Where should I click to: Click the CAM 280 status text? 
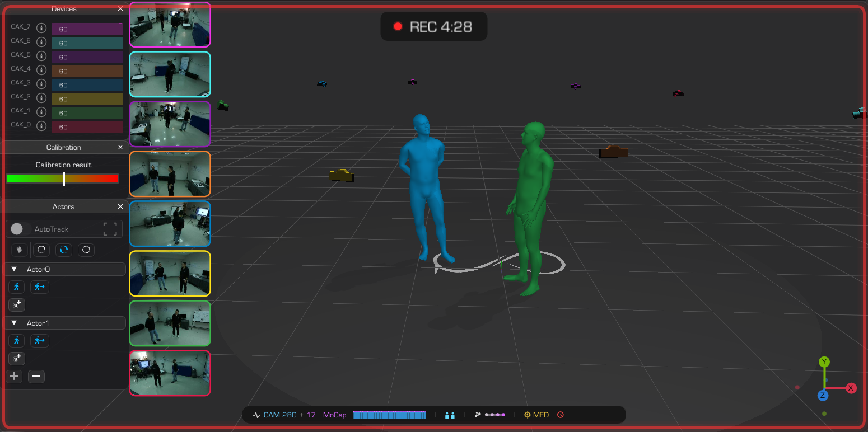point(280,415)
